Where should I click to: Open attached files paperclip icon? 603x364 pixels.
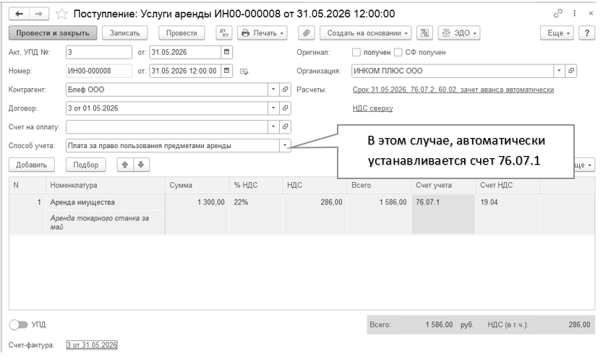[306, 33]
